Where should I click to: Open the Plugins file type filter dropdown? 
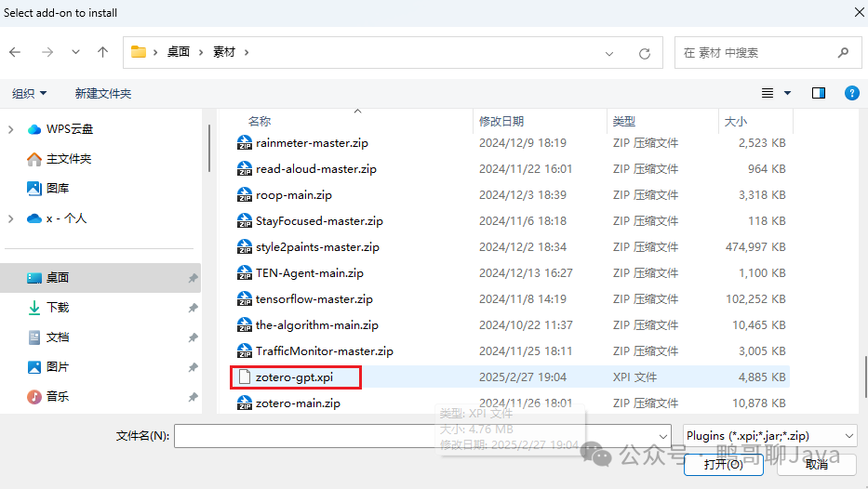pyautogui.click(x=770, y=436)
